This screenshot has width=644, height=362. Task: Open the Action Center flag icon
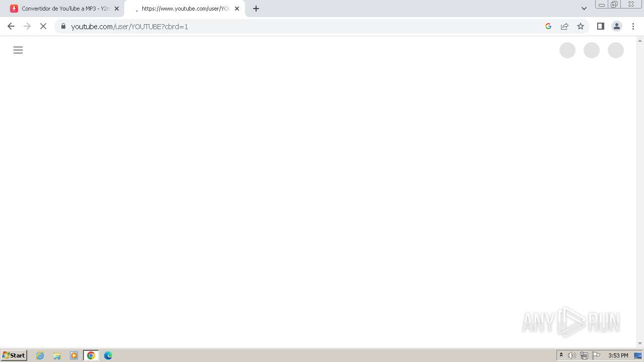596,355
